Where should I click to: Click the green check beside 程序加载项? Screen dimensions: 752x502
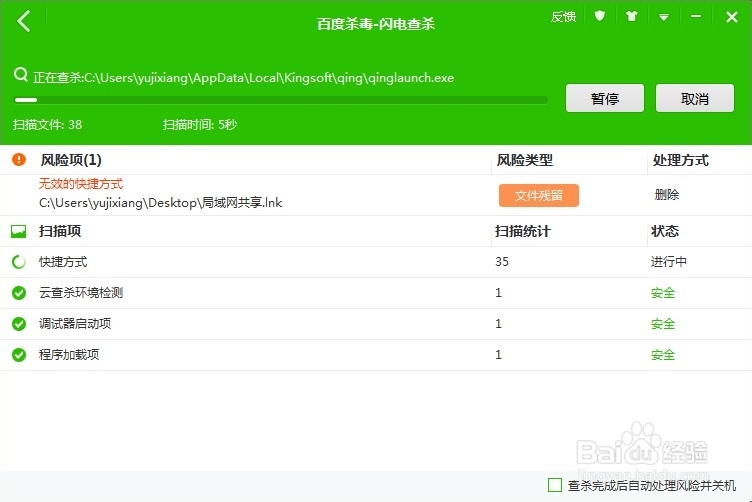click(19, 355)
